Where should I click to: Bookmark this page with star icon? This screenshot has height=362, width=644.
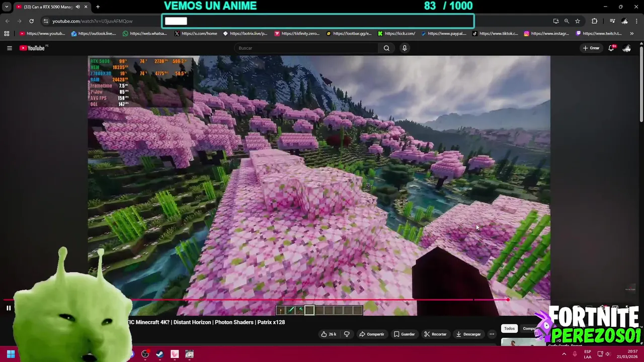[578, 21]
